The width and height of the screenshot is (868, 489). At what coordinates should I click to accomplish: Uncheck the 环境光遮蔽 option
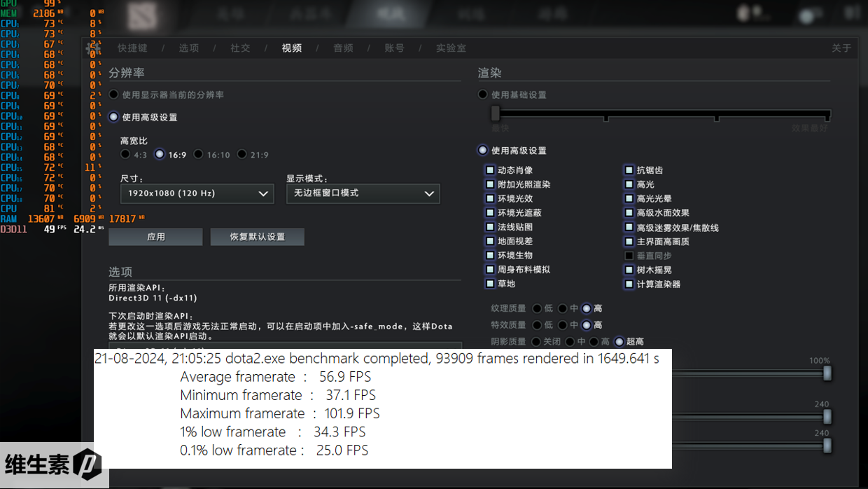click(x=490, y=213)
